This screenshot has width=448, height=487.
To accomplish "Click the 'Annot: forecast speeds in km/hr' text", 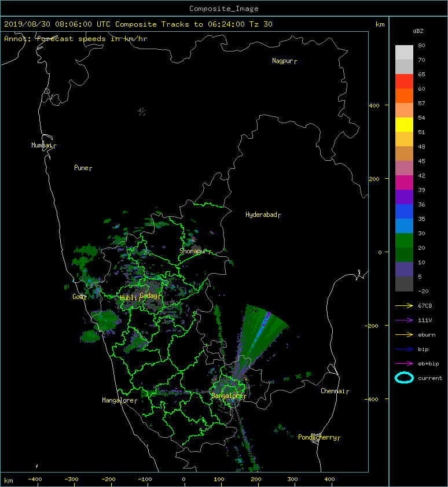I will [76, 39].
